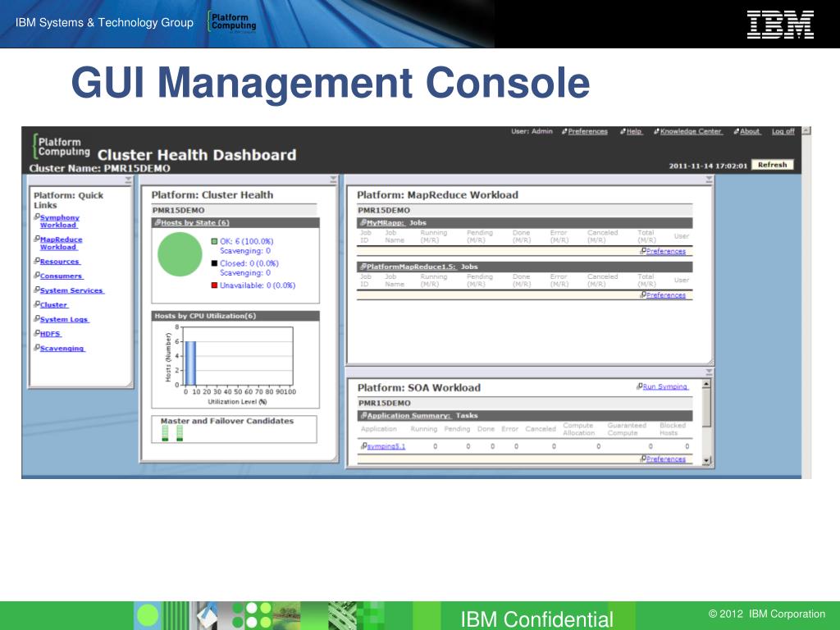Viewport: 840px width, 630px height.
Task: Click the green Hosts by State pie chart
Action: [x=180, y=254]
